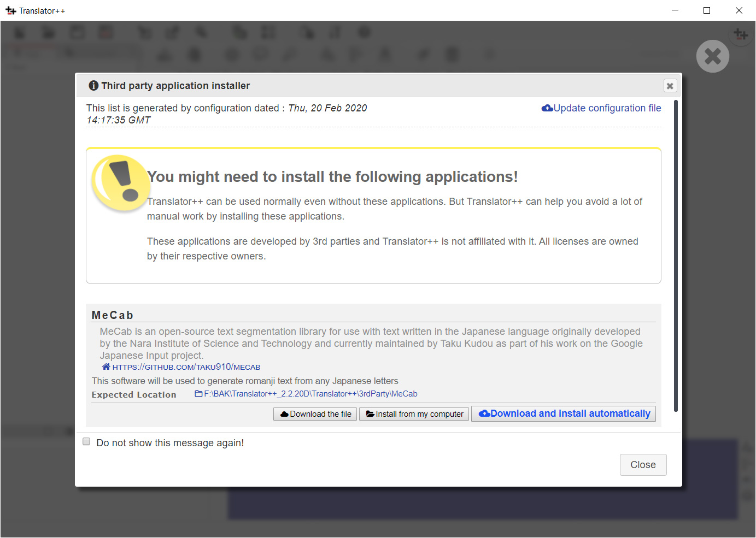The height and width of the screenshot is (538, 756).
Task: Click the folder icon before the MeCab path
Action: pyautogui.click(x=198, y=394)
